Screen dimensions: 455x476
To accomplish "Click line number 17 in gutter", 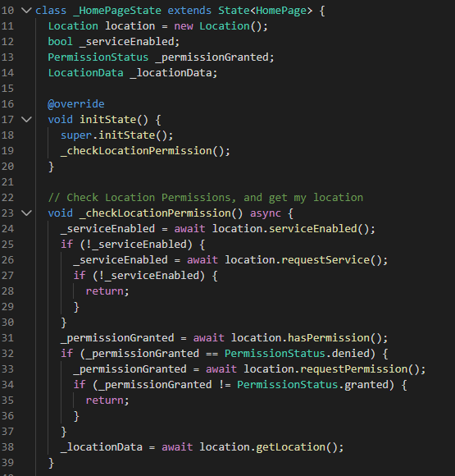I will [x=7, y=119].
